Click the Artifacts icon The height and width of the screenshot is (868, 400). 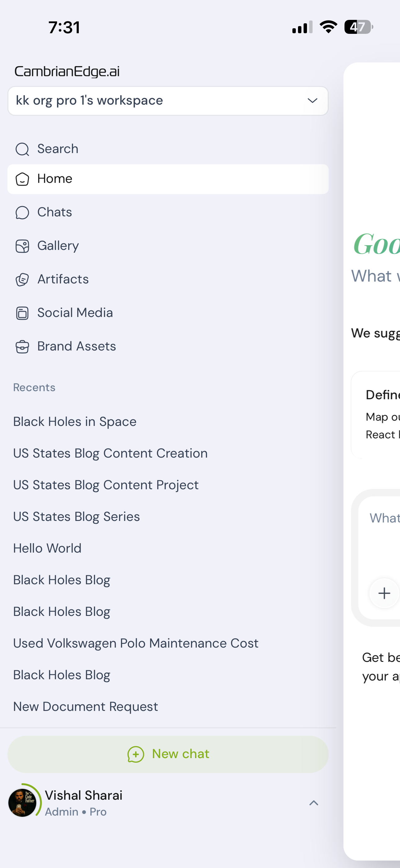click(x=22, y=279)
